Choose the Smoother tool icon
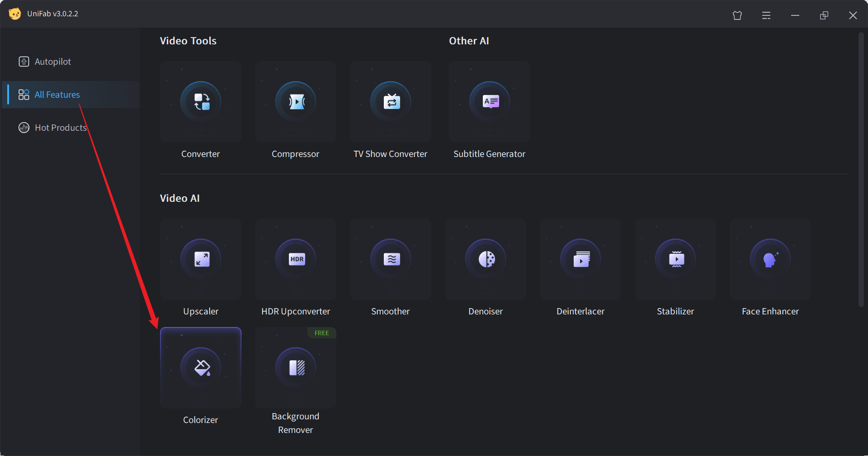Viewport: 868px width, 456px height. (x=391, y=259)
